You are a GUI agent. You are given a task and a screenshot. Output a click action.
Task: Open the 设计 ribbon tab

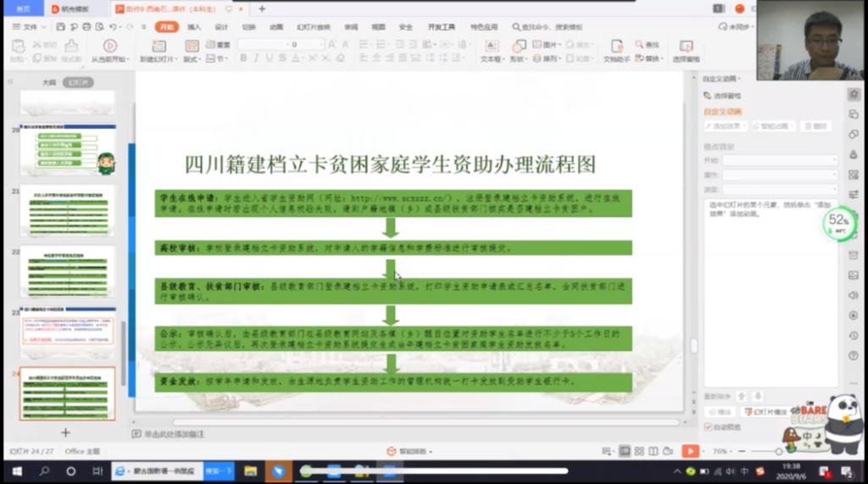(x=221, y=27)
